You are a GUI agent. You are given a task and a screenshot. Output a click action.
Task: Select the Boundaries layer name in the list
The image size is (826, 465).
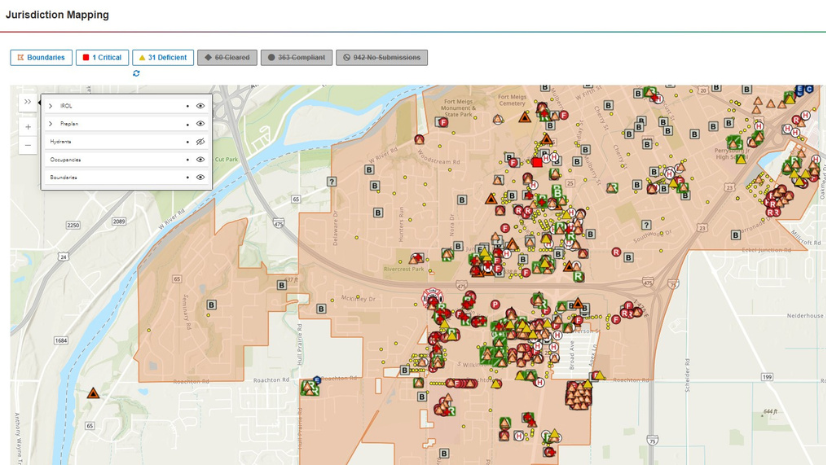pyautogui.click(x=63, y=177)
